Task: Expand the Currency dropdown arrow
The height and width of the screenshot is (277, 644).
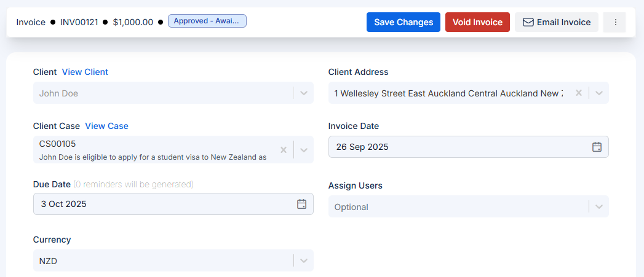Action: point(304,260)
